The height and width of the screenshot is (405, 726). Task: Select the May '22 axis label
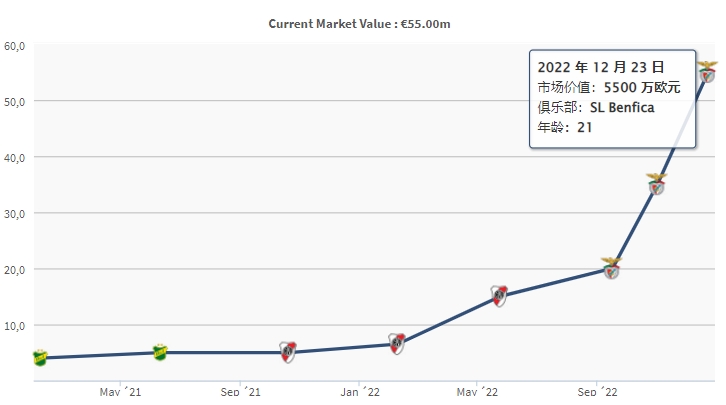point(477,392)
